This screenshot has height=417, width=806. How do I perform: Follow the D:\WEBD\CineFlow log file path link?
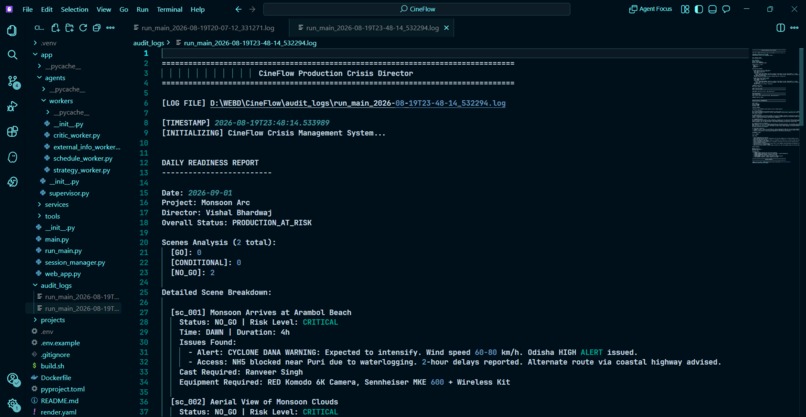click(x=358, y=103)
